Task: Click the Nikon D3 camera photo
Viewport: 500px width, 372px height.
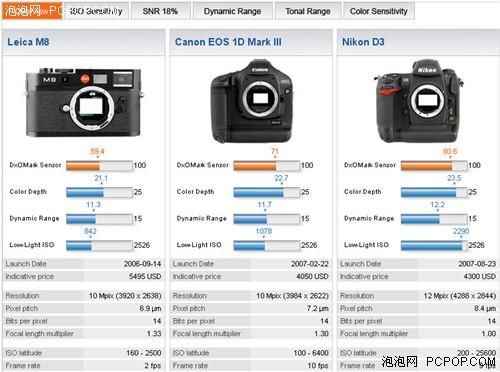Action: [x=419, y=101]
